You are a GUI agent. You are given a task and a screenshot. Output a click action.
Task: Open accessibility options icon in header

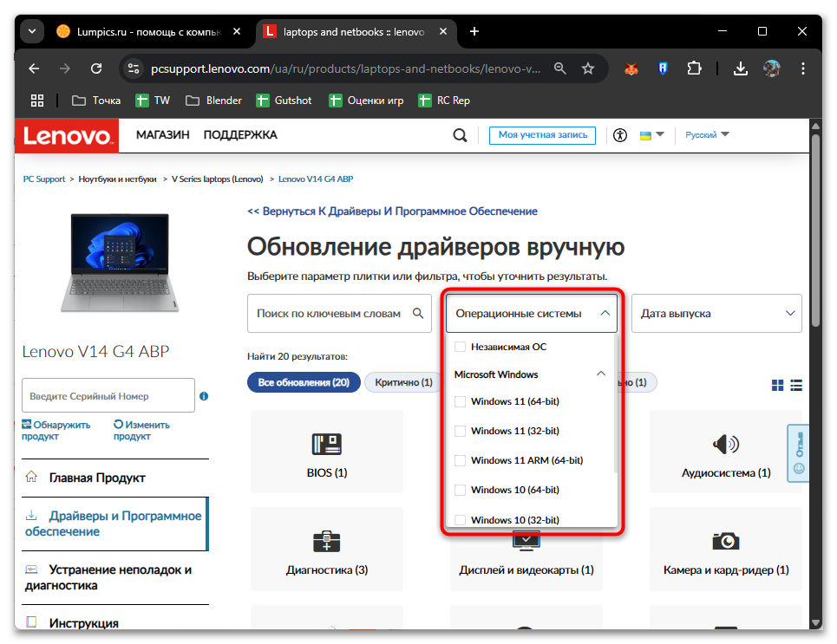click(620, 135)
